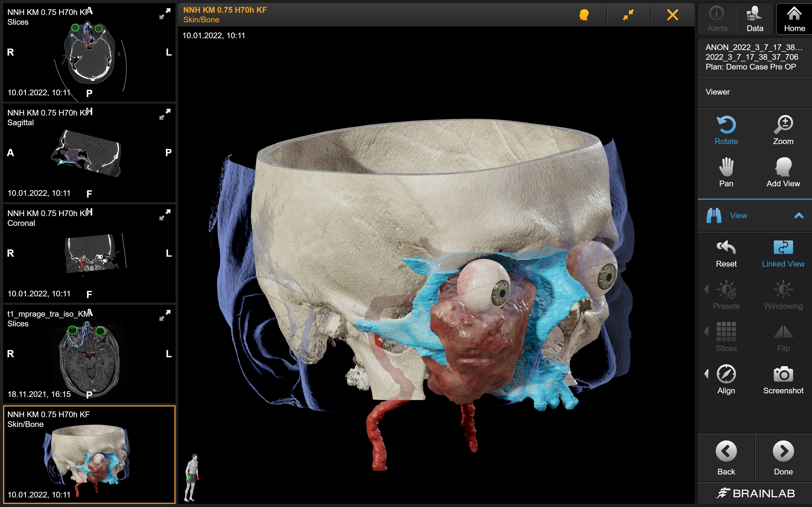This screenshot has height=507, width=812.
Task: Click the Reset view arrow icon
Action: tap(726, 253)
